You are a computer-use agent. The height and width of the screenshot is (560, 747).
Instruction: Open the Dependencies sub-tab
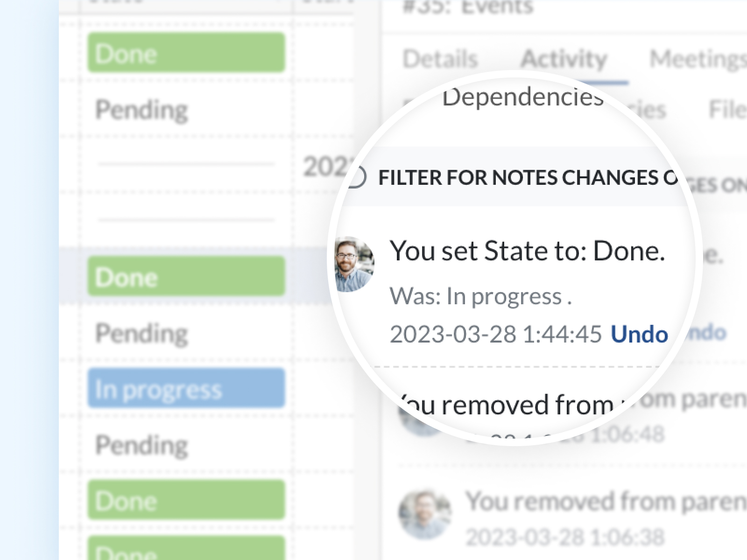(x=522, y=98)
